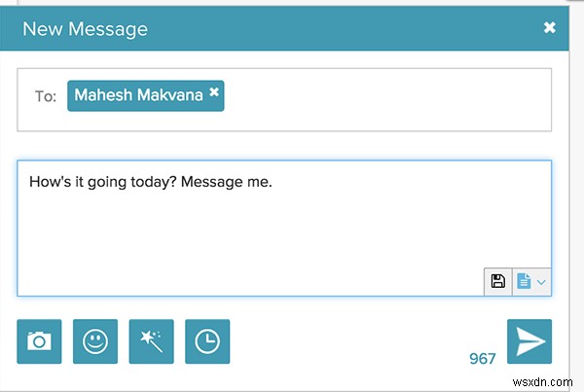Send the message with the paper plane

pyautogui.click(x=529, y=340)
